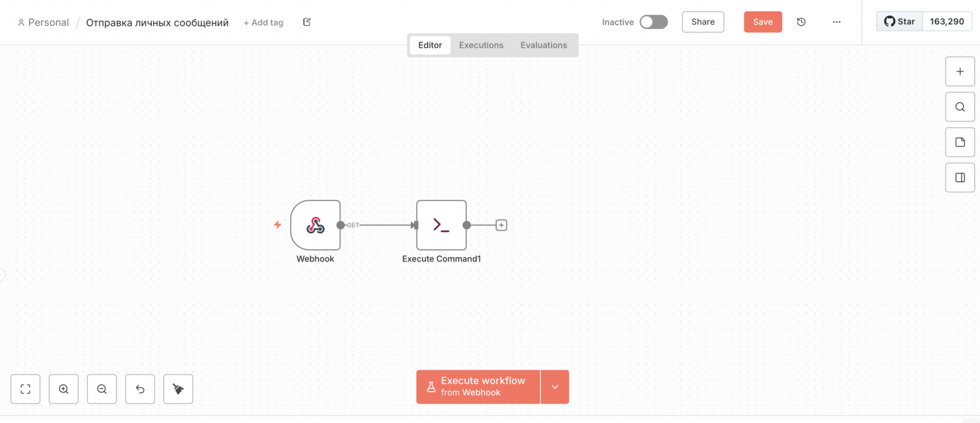Open the canvas search icon
980x423 pixels.
(960, 107)
